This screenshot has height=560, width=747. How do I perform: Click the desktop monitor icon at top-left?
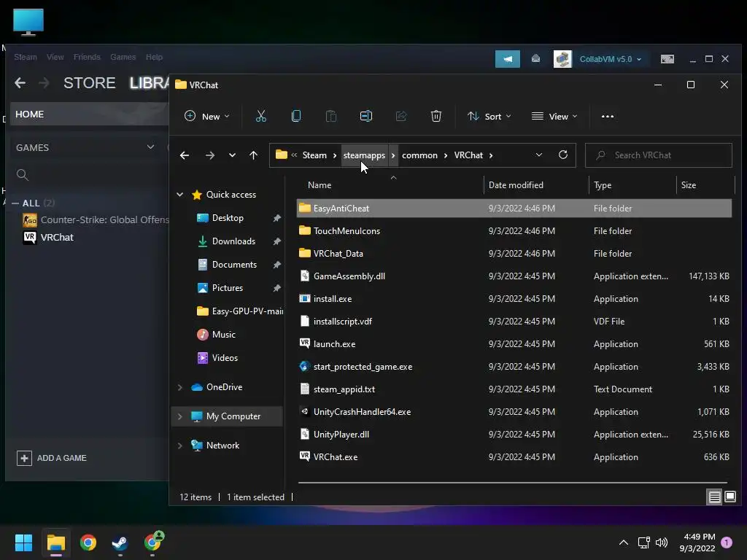click(28, 22)
